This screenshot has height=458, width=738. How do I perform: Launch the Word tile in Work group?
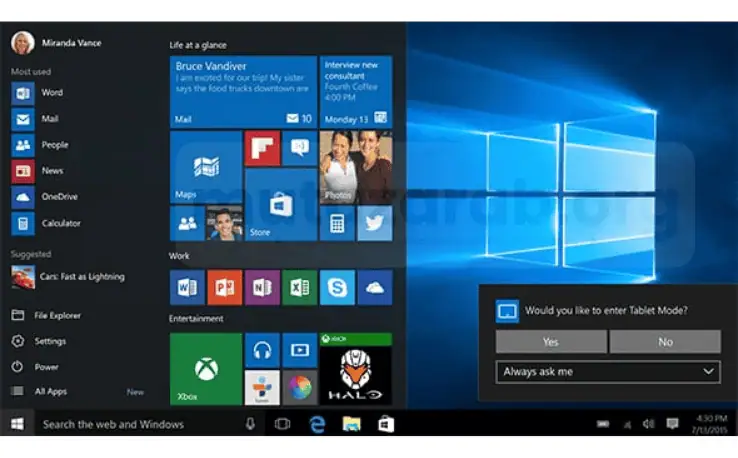(187, 287)
